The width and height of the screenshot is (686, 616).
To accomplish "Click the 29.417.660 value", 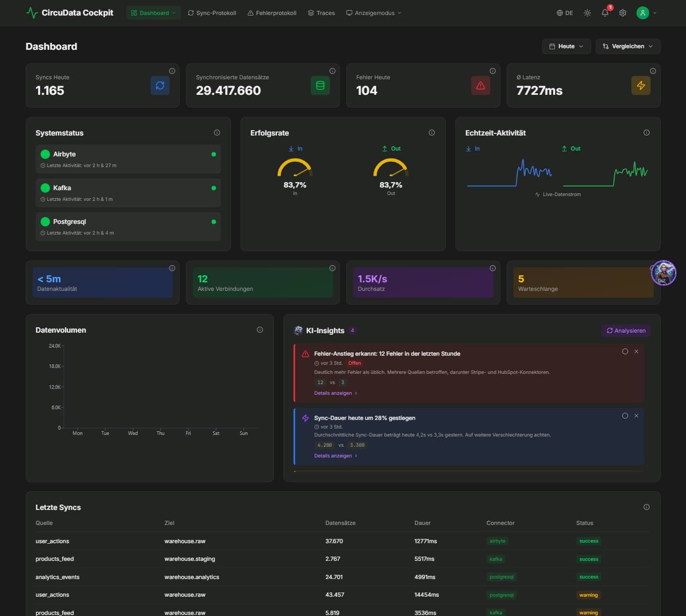I will tap(228, 91).
